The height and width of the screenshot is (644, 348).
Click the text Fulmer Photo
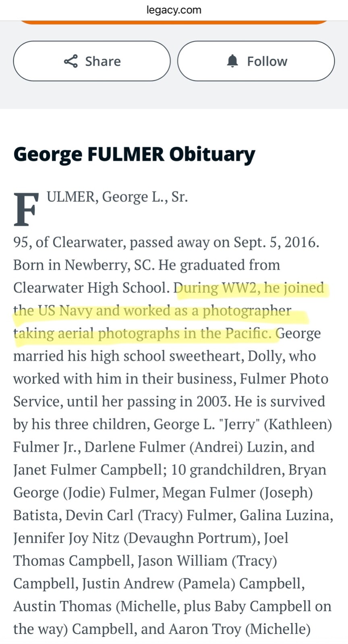(x=284, y=379)
